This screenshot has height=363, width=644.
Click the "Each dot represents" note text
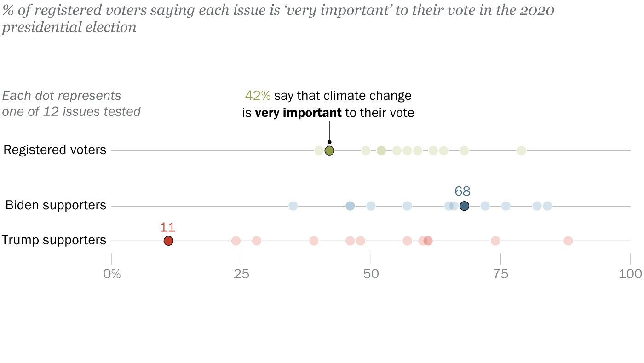click(x=62, y=96)
